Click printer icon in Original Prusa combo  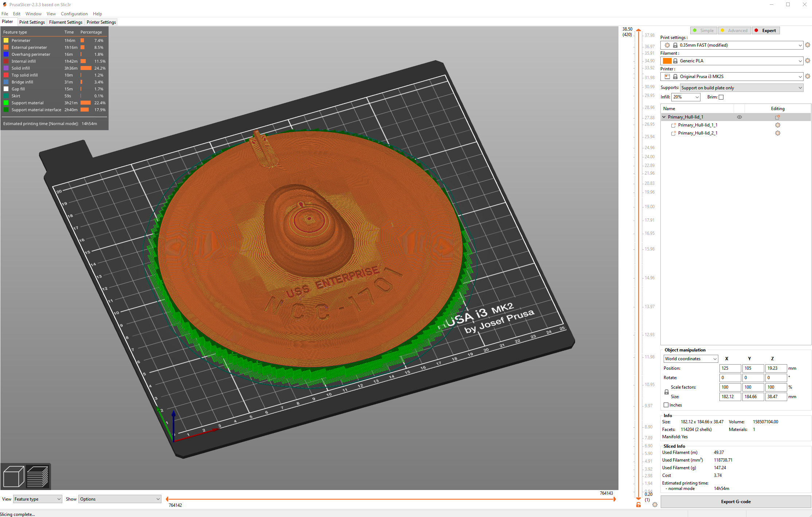pos(667,77)
